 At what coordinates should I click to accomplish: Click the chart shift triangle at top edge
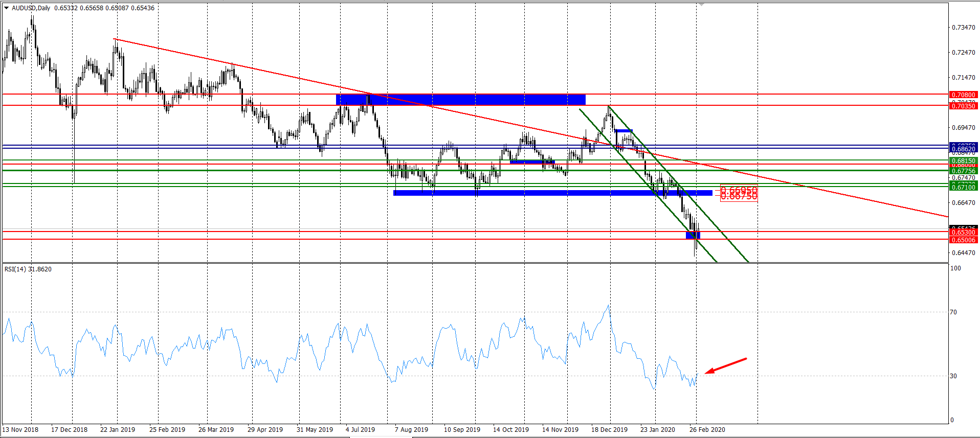(x=702, y=4)
